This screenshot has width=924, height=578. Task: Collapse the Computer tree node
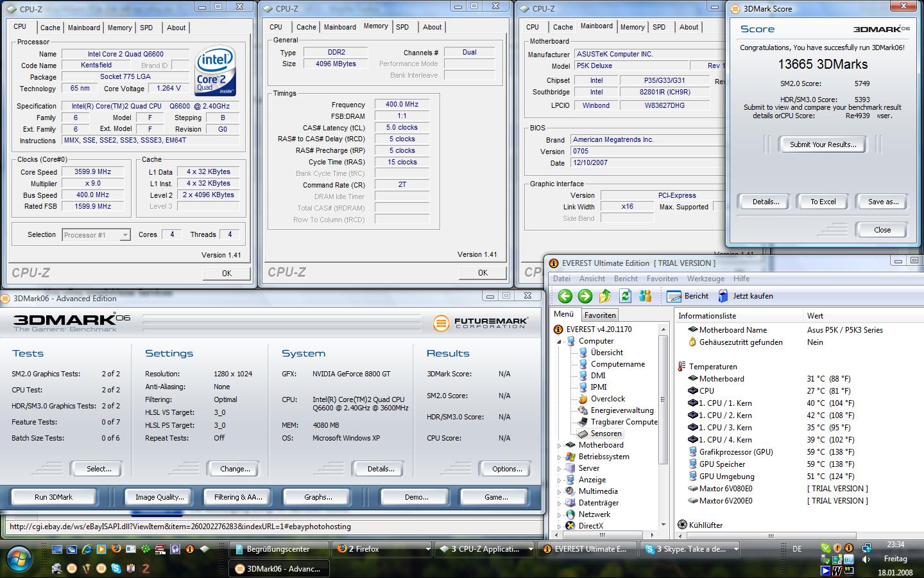(x=559, y=342)
